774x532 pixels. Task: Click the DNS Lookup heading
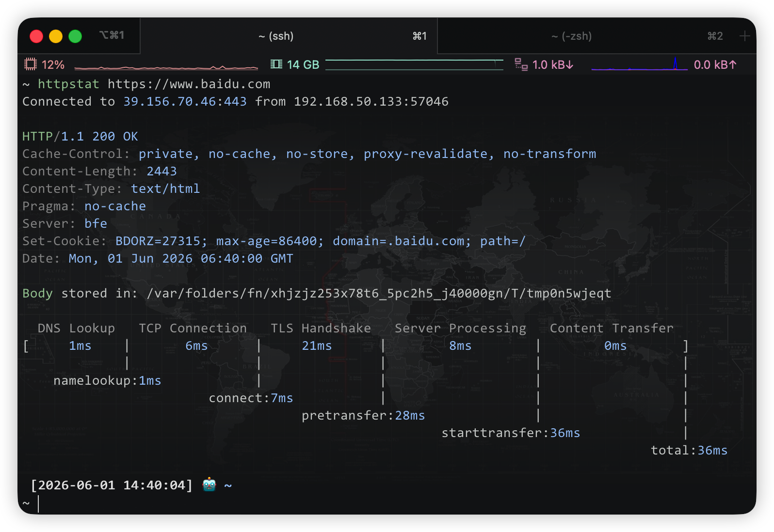76,328
